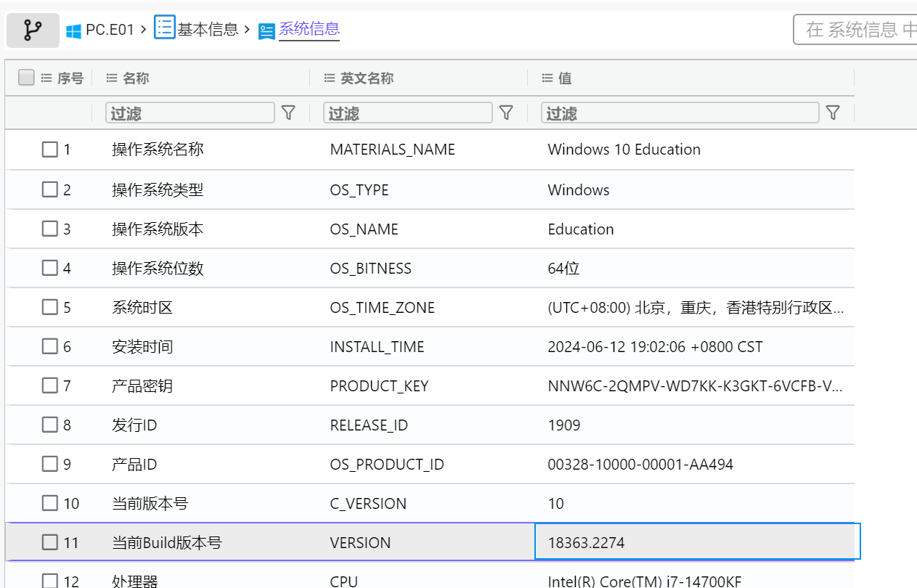Viewport: 917px width, 588px height.
Task: Toggle the select-all checkbox in header
Action: tap(26, 78)
